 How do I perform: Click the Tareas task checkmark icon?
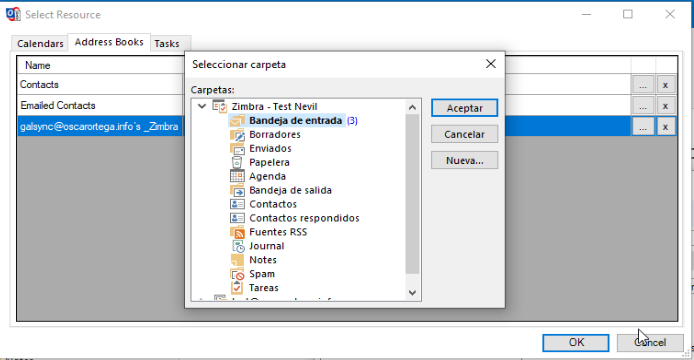click(237, 288)
